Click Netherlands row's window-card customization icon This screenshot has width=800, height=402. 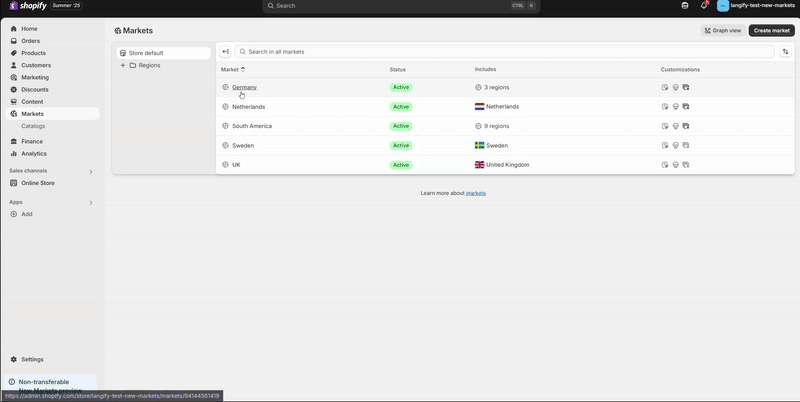686,107
